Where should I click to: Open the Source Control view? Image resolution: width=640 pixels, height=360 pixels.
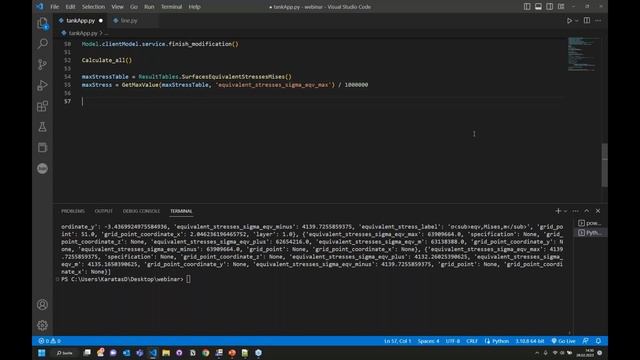pos(42,64)
